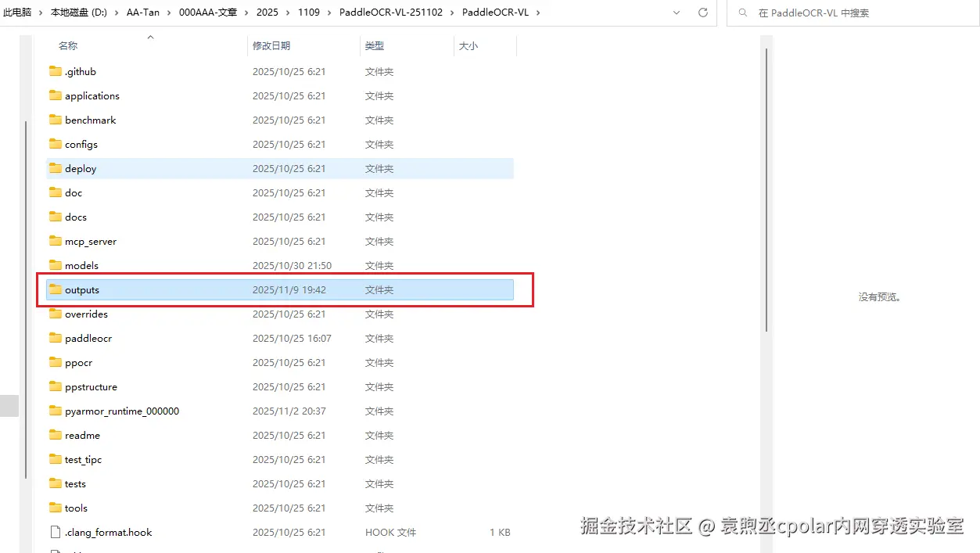Click the 2025/10/25 16:07 date of paddleocr
Viewport: 980px width, 553px height.
coord(292,338)
